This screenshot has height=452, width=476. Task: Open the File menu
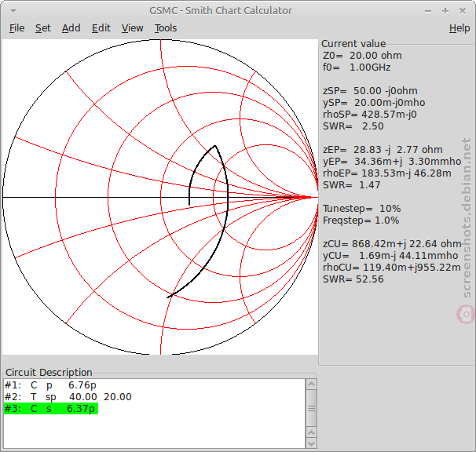coord(16,28)
